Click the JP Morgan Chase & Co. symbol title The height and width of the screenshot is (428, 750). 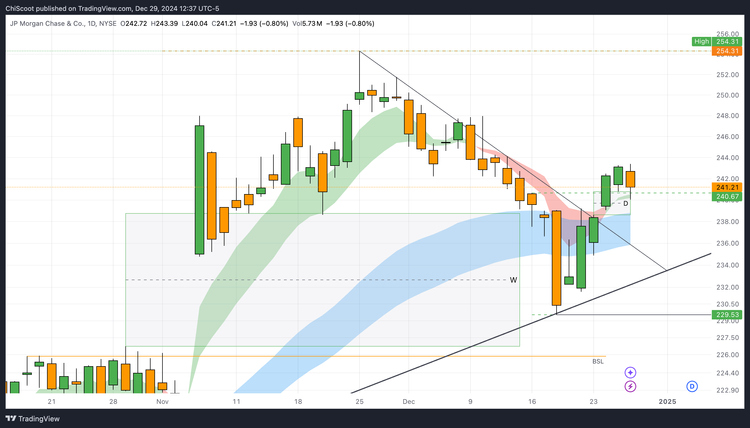coord(45,23)
